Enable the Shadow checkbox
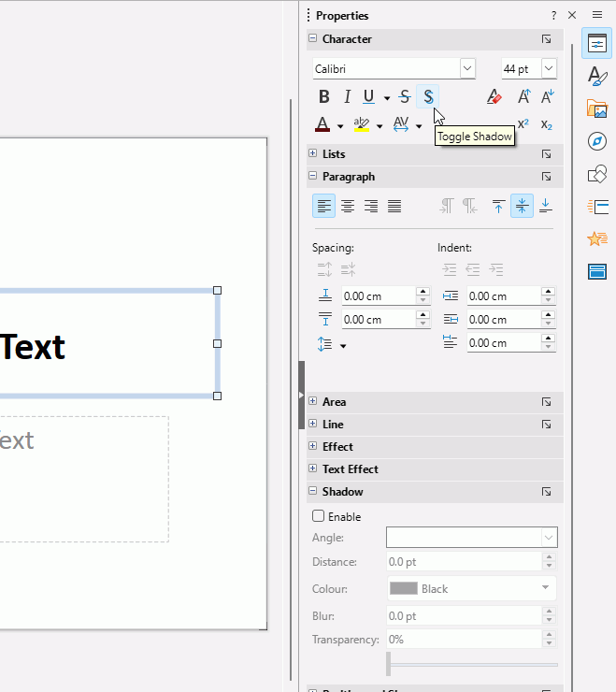 [319, 516]
